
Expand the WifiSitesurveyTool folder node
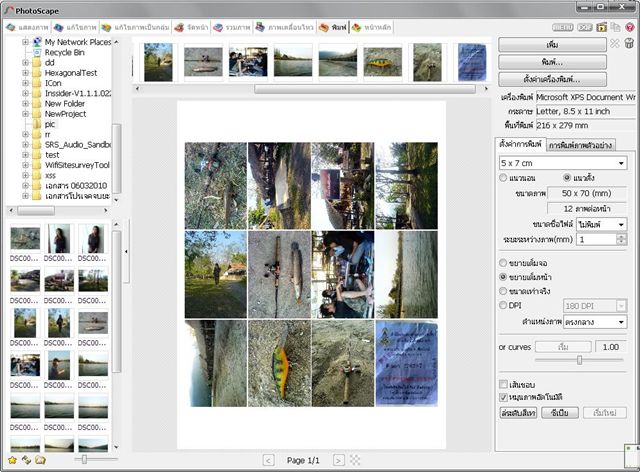[x=25, y=165]
